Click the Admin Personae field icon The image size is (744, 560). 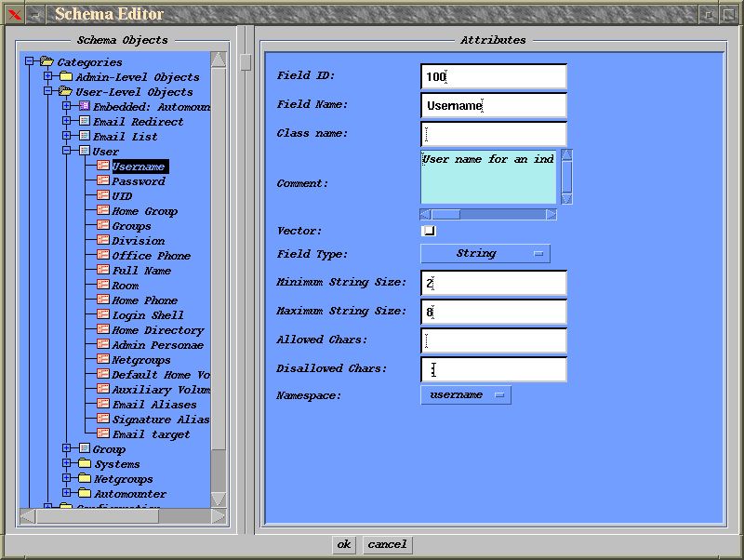[x=103, y=344]
